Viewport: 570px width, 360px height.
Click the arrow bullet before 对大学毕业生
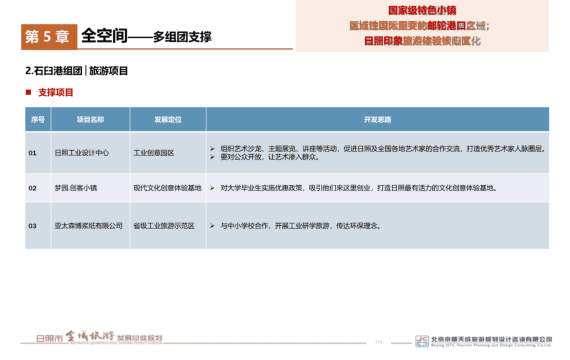pos(212,188)
